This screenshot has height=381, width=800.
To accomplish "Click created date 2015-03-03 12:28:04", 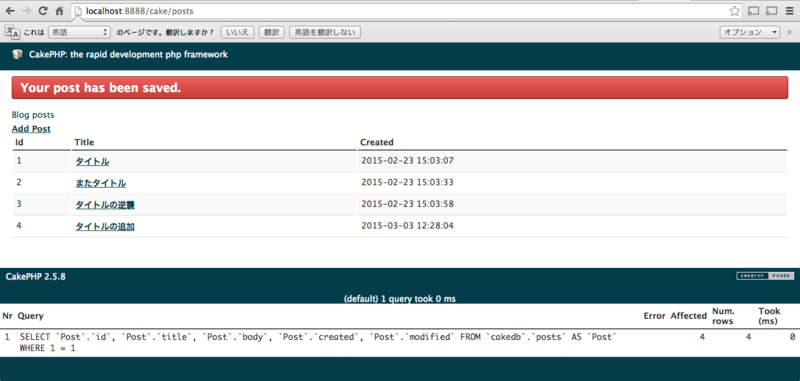I will [407, 225].
